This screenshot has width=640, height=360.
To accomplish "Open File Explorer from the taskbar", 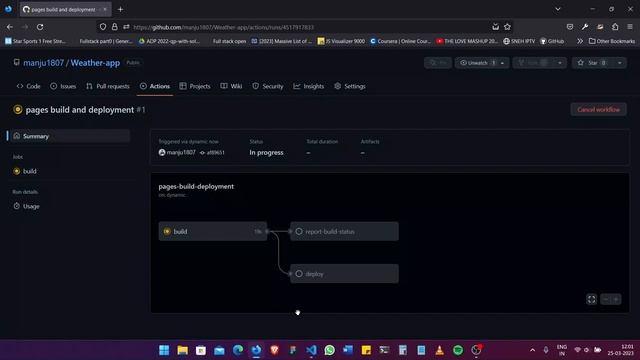I will pyautogui.click(x=182, y=350).
